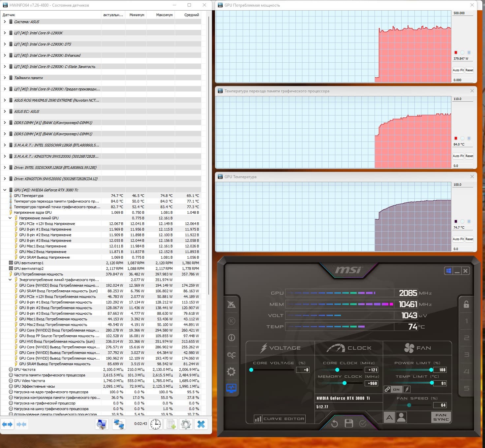This screenshot has height=448, width=485.
Task: Click HWiNFO reset clock icon
Action: click(156, 424)
